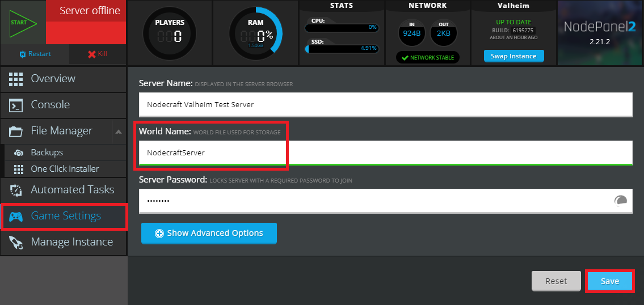Click into the Server Name field
Image resolution: width=644 pixels, height=305 pixels.
click(x=386, y=104)
